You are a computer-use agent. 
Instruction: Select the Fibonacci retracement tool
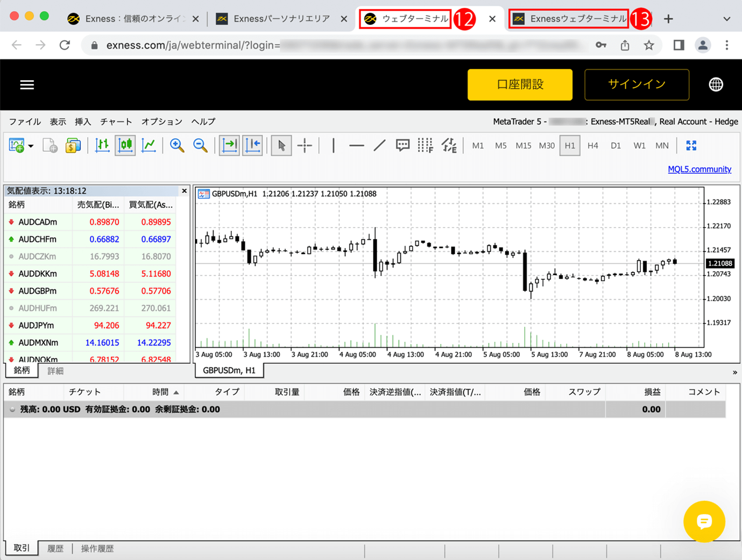(x=425, y=145)
